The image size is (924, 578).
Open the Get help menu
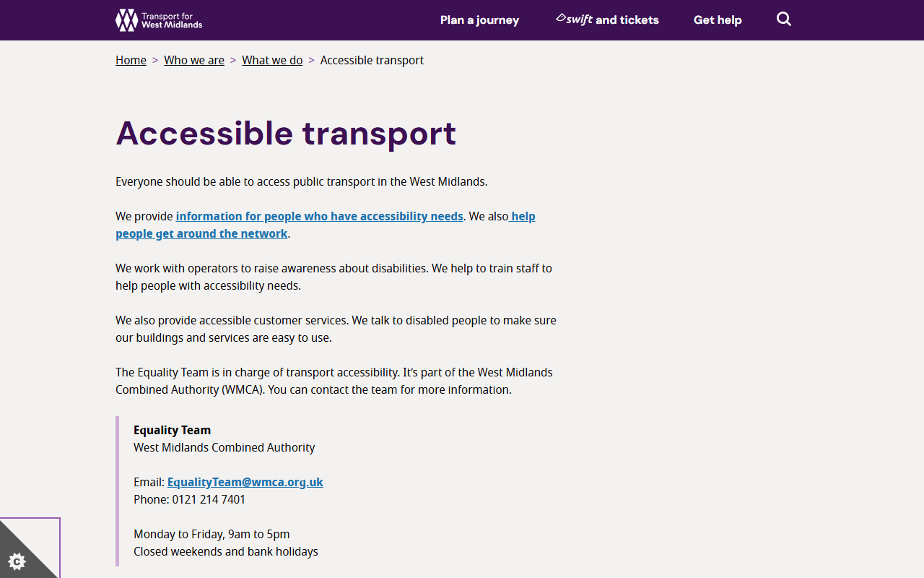[x=718, y=20]
